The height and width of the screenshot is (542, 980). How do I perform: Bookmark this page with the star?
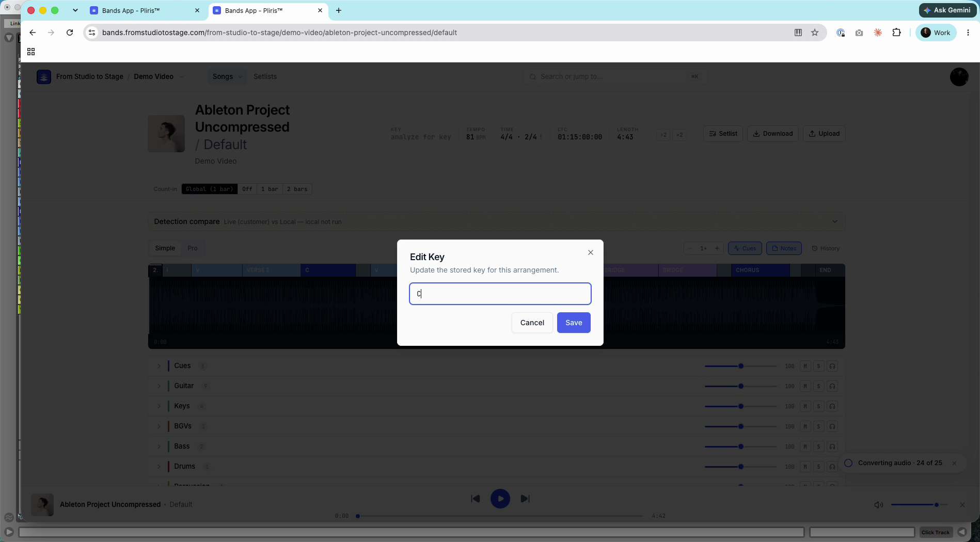pyautogui.click(x=815, y=33)
